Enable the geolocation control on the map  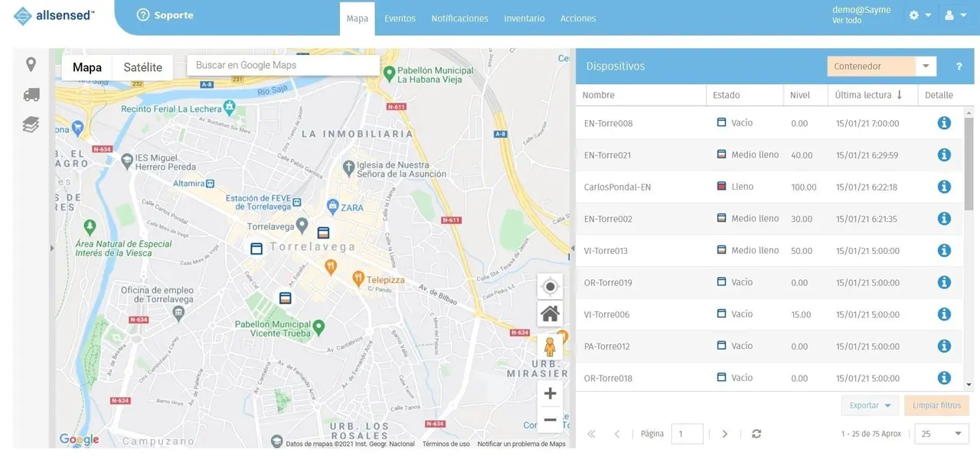click(x=550, y=285)
